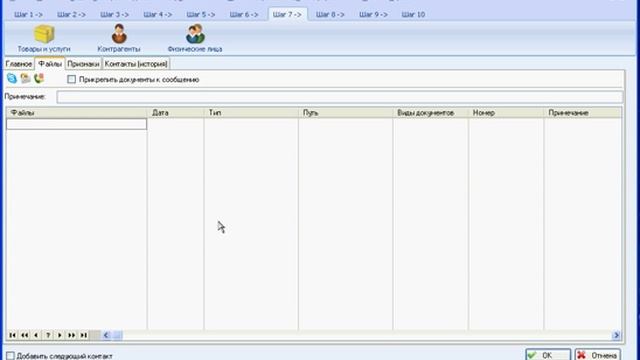Click the horizontal scrollbar's right arrow
Screen dimensions: 640x360
616,335
